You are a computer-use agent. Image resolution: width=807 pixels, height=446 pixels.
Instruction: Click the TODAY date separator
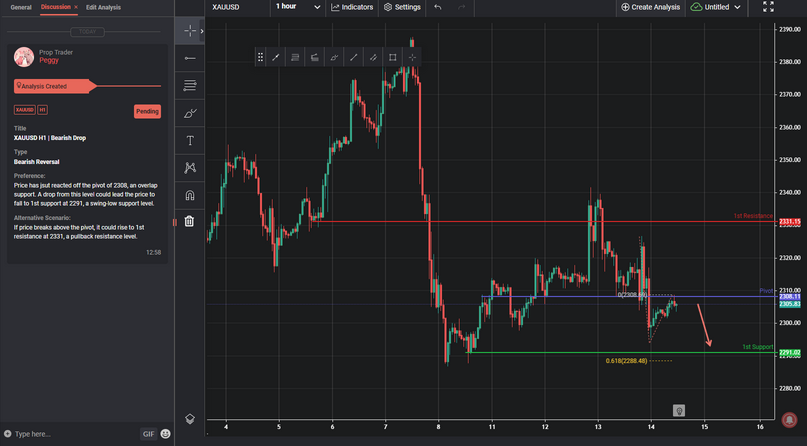point(87,32)
